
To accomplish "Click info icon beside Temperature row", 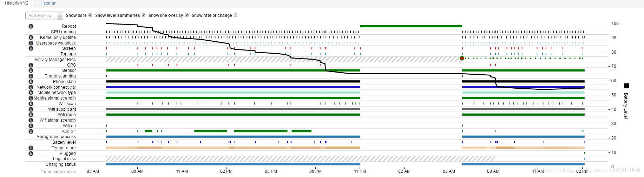I will click(x=31, y=148).
